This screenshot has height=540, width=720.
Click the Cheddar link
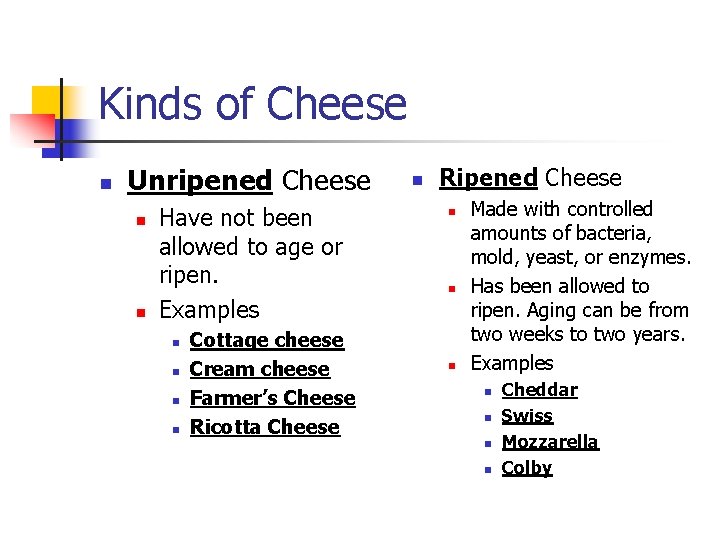click(540, 390)
